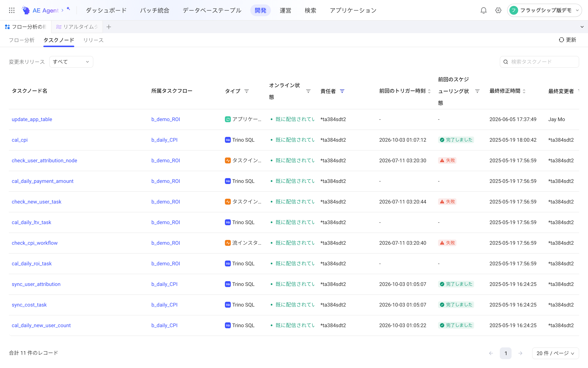This screenshot has height=368, width=588.
Task: Click check_user_attribution_node task instance icon
Action: 228,161
